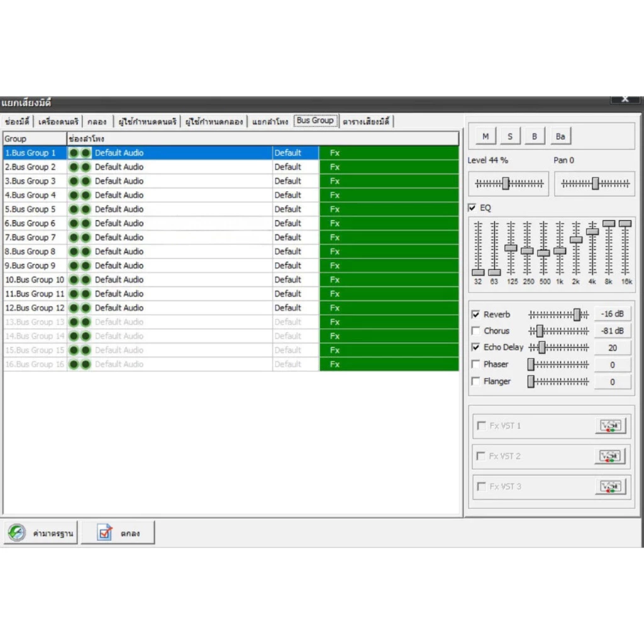This screenshot has width=644, height=644.
Task: Open the Fx cell of Bus Group 2
Action: 389,167
